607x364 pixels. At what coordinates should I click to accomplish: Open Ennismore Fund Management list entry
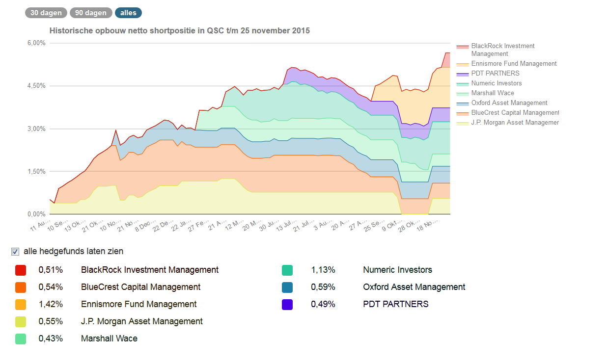[x=139, y=304]
